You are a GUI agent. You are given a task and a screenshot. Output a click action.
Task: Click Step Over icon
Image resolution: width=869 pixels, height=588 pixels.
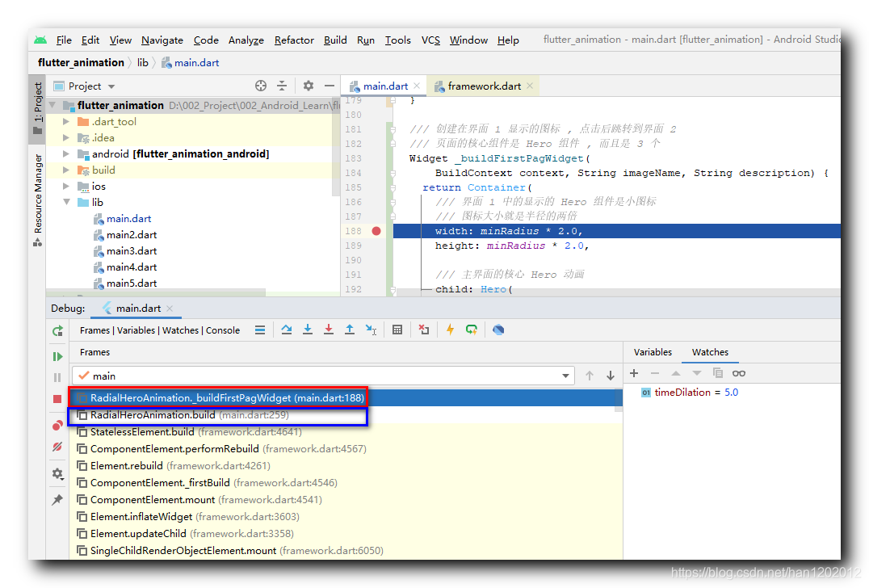287,330
